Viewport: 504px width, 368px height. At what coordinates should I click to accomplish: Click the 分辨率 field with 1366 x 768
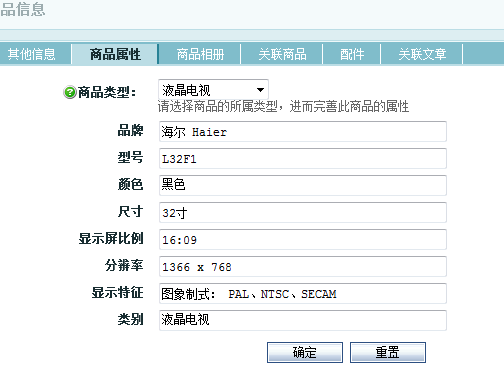pos(303,267)
